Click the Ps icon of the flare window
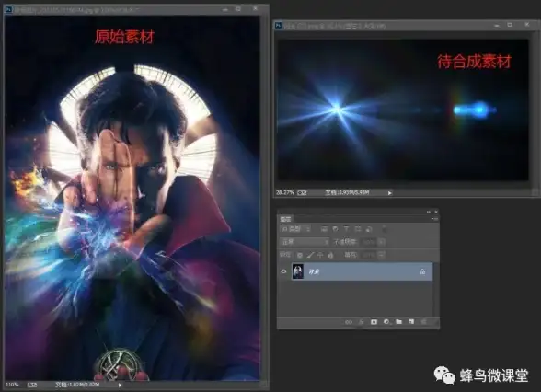Image resolution: width=541 pixels, height=392 pixels. click(x=278, y=25)
